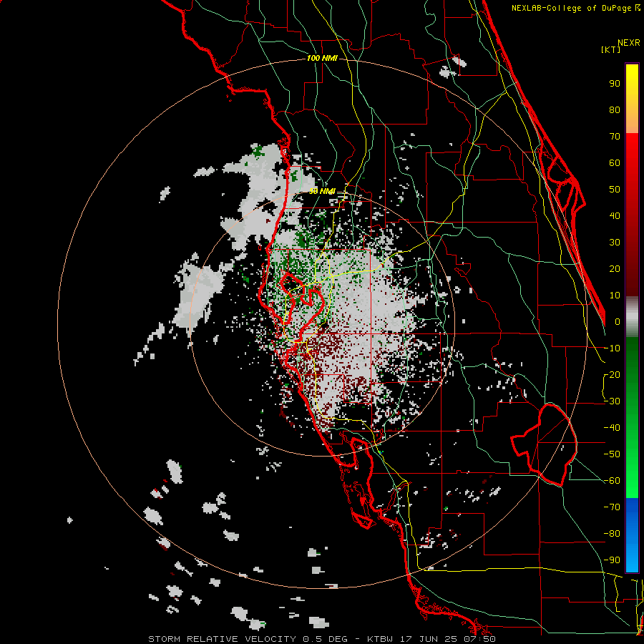Click the Storm Relative Velocity caption at the bottom

tap(322, 639)
